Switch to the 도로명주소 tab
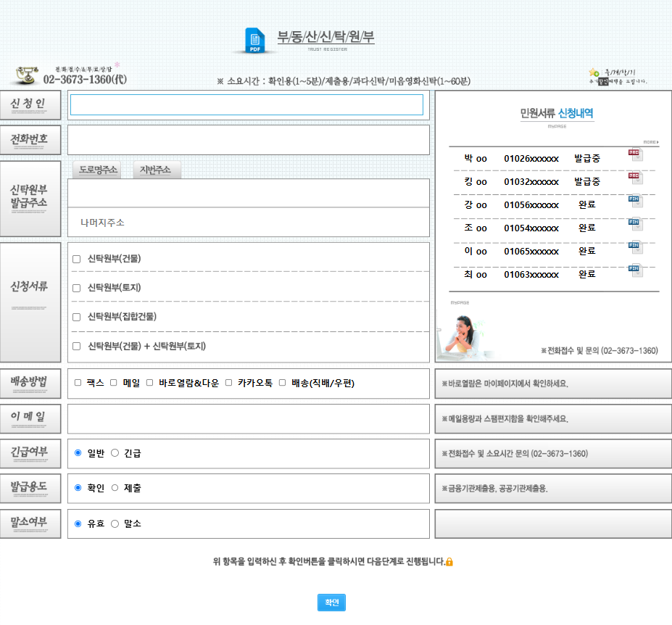The image size is (672, 625). (98, 170)
